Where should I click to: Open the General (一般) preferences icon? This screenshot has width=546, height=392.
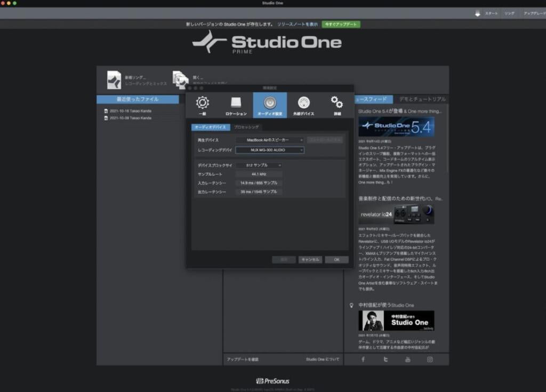[x=202, y=103]
